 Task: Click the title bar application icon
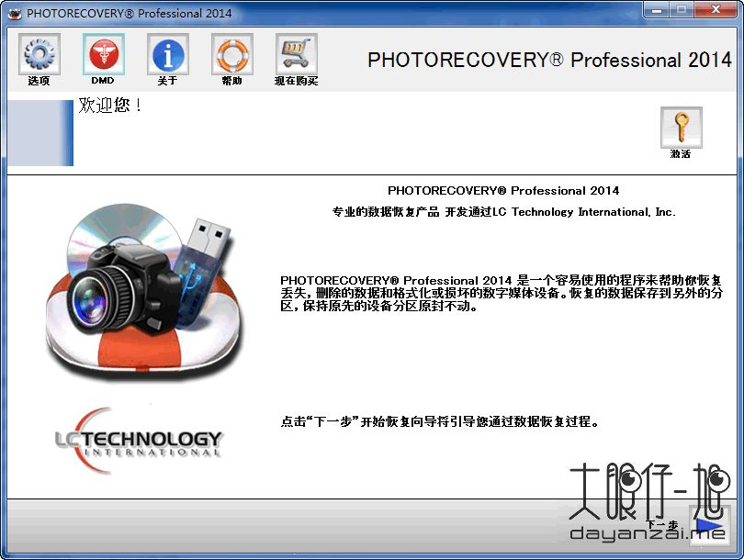(x=15, y=13)
